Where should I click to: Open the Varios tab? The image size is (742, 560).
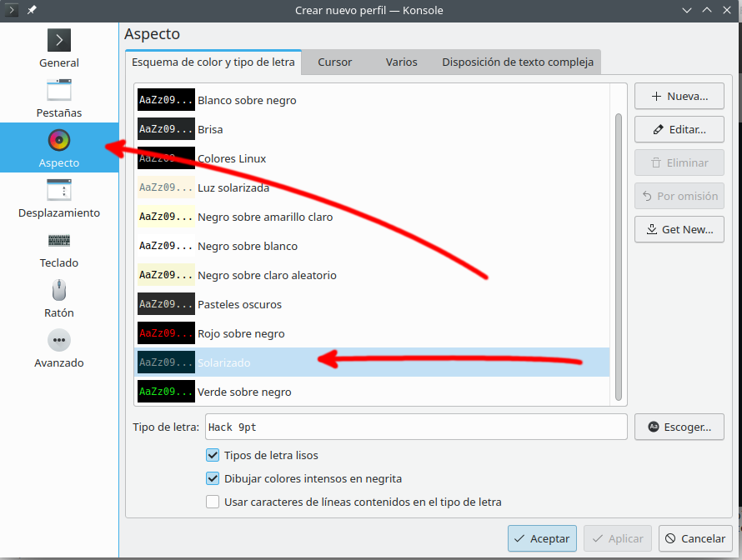pyautogui.click(x=401, y=62)
